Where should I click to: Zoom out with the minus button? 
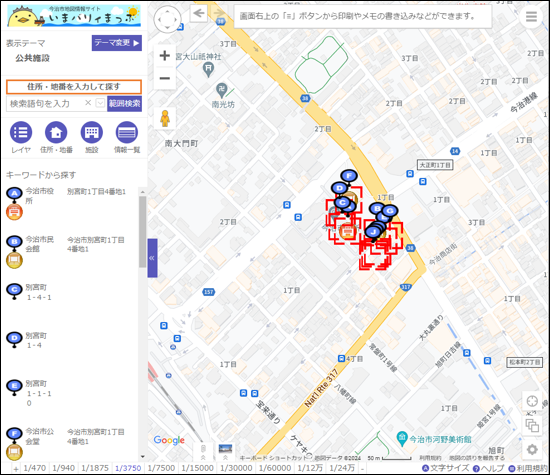pyautogui.click(x=165, y=78)
